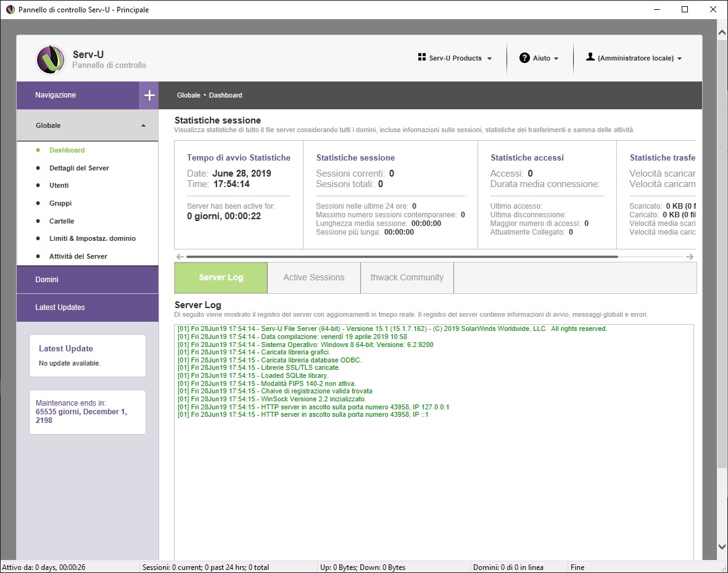Click 'Sessioni correnti:' label
The image size is (728, 573).
point(350,174)
